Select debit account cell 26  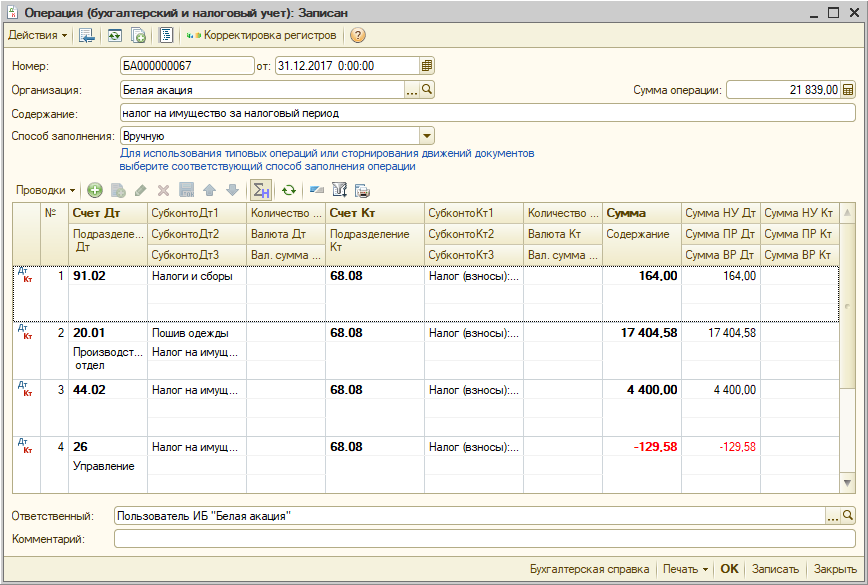[108, 447]
